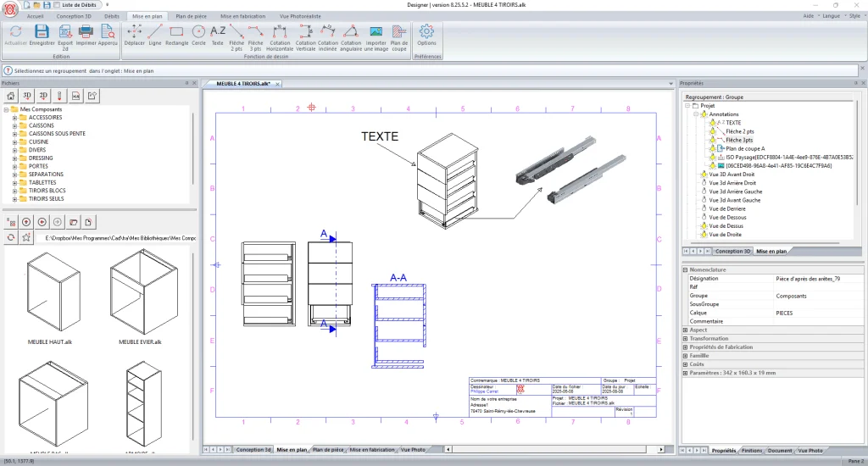This screenshot has width=868, height=466.
Task: Open the Mise en fabrication ribbon tab
Action: pyautogui.click(x=243, y=16)
